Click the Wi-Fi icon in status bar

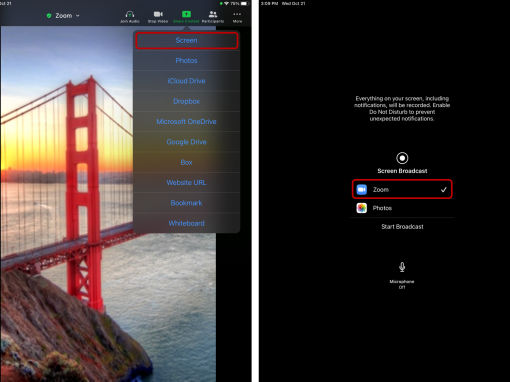pos(227,3)
